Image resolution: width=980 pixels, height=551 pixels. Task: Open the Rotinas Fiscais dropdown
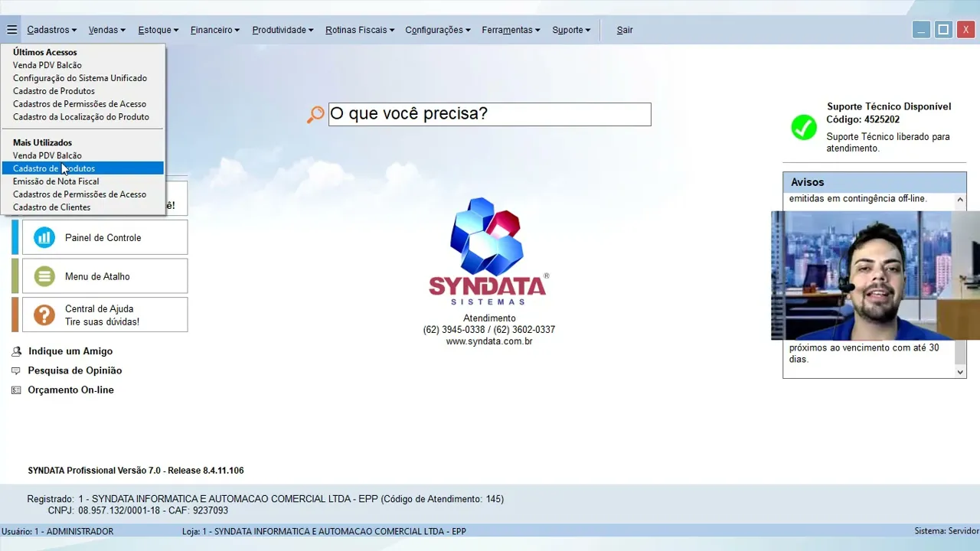tap(360, 30)
